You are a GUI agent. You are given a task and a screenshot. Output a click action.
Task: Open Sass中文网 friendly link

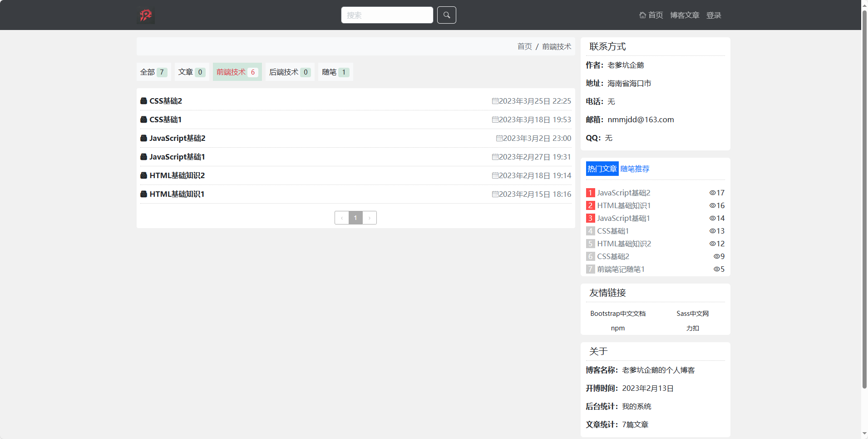point(693,314)
